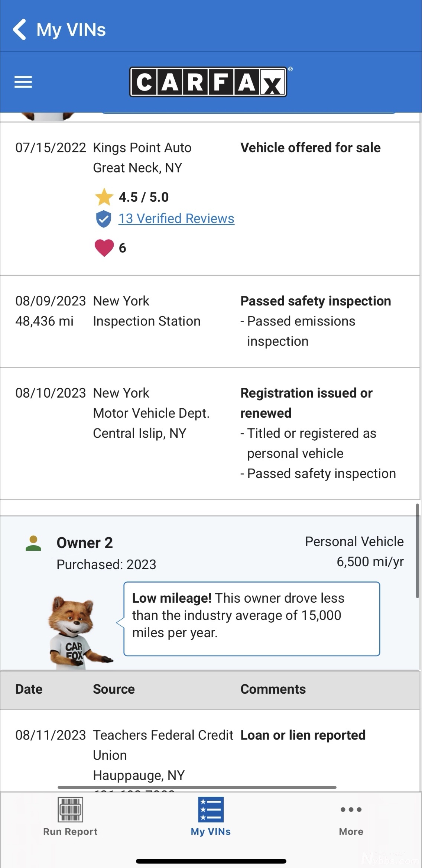
Task: Tap the gold star rating icon
Action: [x=104, y=197]
